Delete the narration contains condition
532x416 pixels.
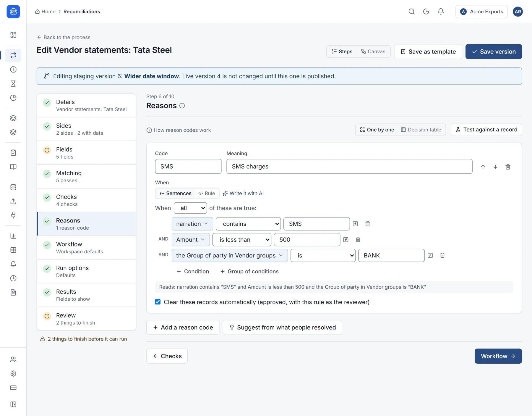click(367, 224)
